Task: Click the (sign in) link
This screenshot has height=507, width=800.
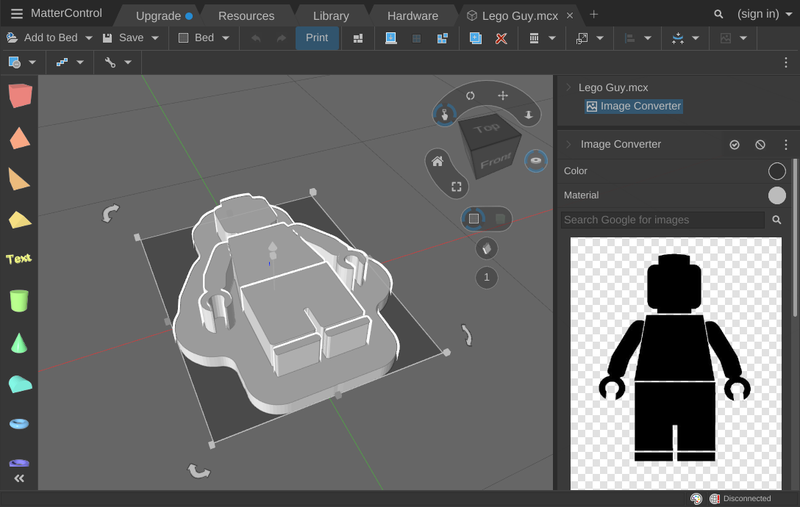Action: pyautogui.click(x=758, y=14)
